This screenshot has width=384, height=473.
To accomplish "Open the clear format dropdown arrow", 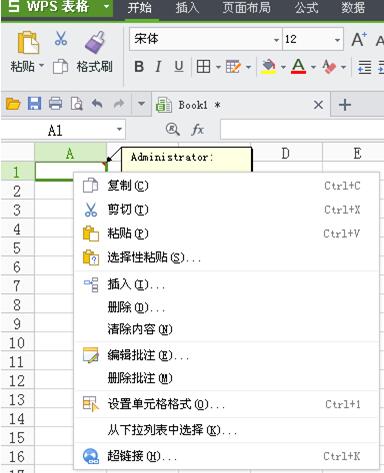I will (343, 67).
